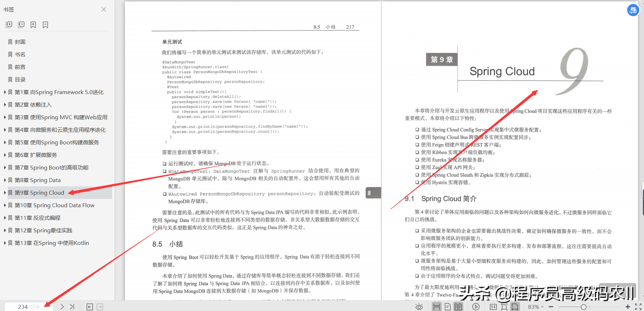644x311 pixels.
Task: Click the bookmark icon beside 第2章 依赖注入
Action: pos(10,105)
